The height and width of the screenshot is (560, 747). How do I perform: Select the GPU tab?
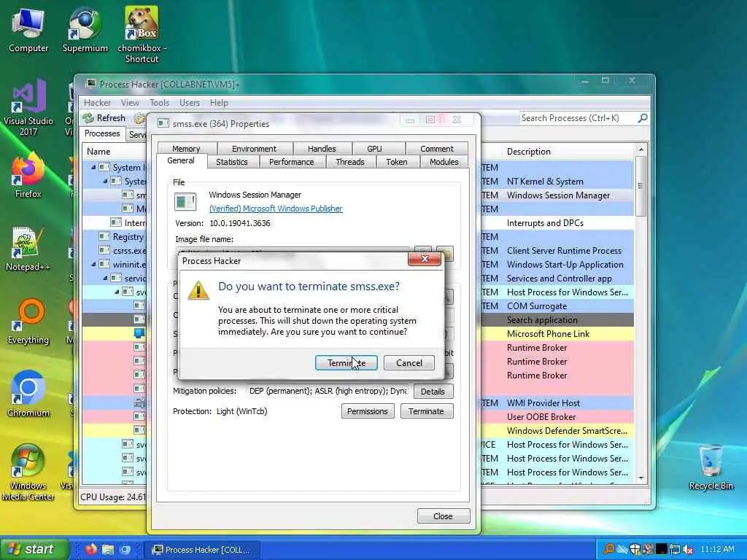374,149
